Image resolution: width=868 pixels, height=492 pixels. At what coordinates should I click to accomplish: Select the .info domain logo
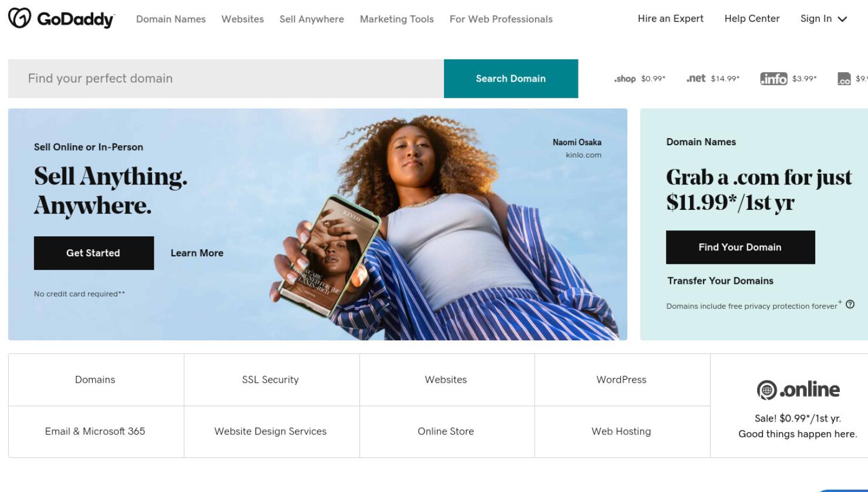coord(773,79)
